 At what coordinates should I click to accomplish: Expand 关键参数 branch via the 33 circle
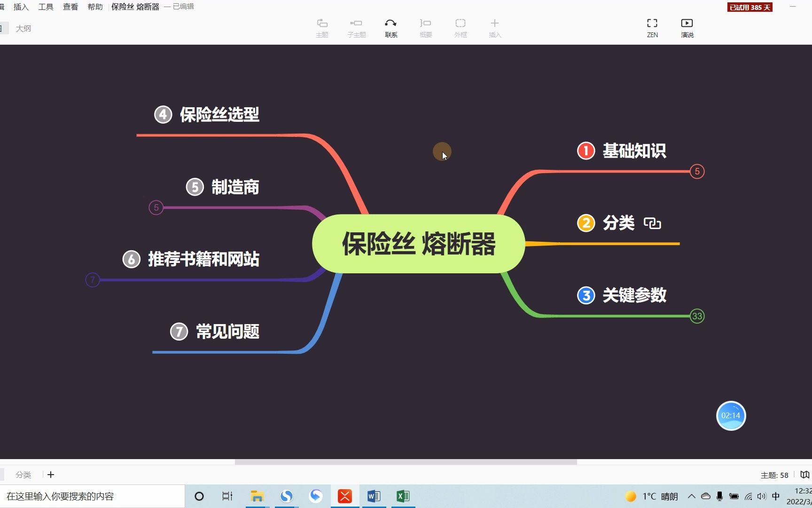697,316
